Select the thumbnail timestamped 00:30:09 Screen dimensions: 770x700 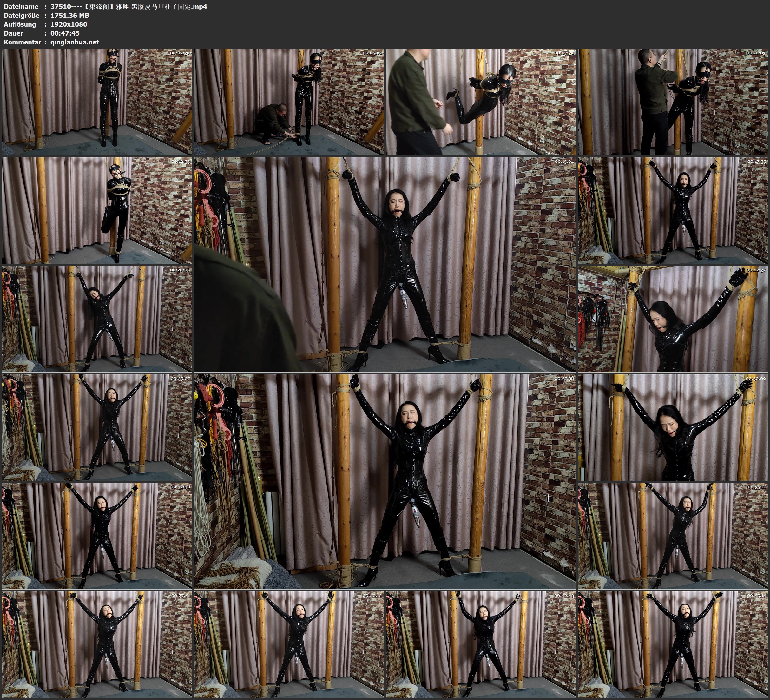click(x=673, y=427)
